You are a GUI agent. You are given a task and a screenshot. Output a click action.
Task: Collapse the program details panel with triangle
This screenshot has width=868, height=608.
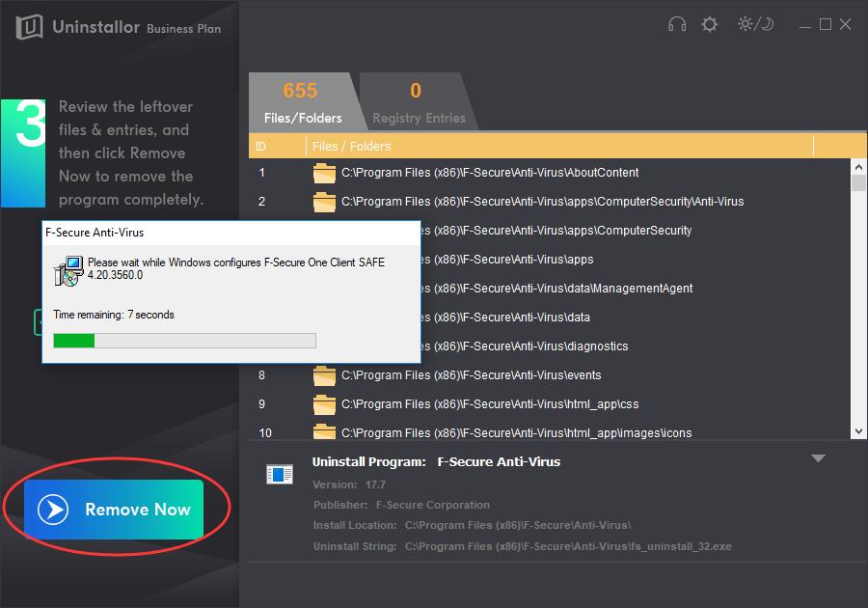[818, 458]
